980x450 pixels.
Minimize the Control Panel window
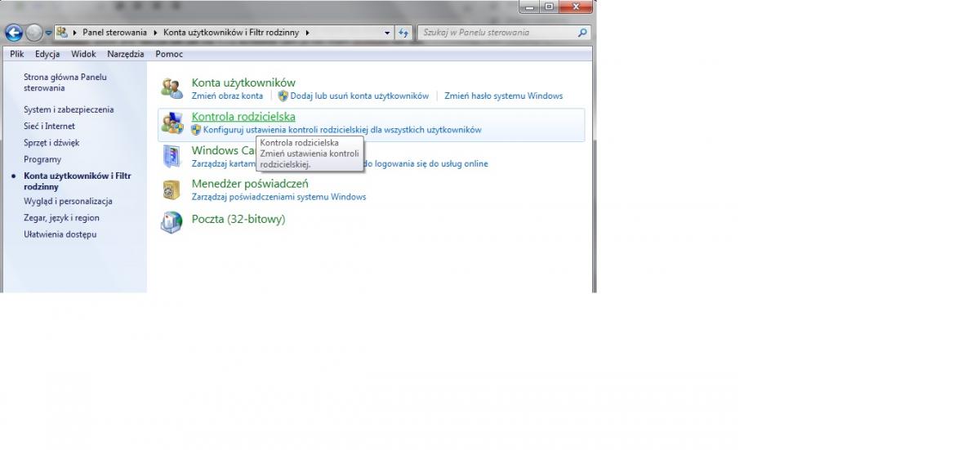tap(529, 7)
